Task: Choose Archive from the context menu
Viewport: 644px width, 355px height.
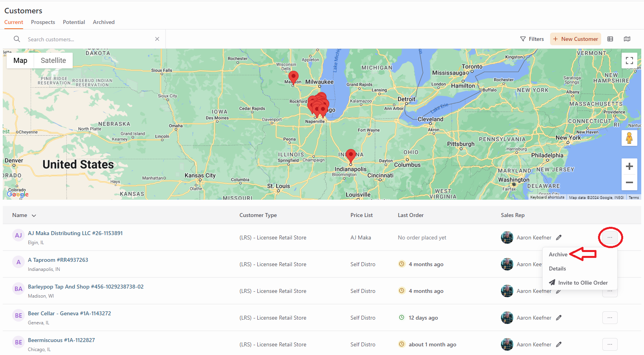Action: click(558, 254)
